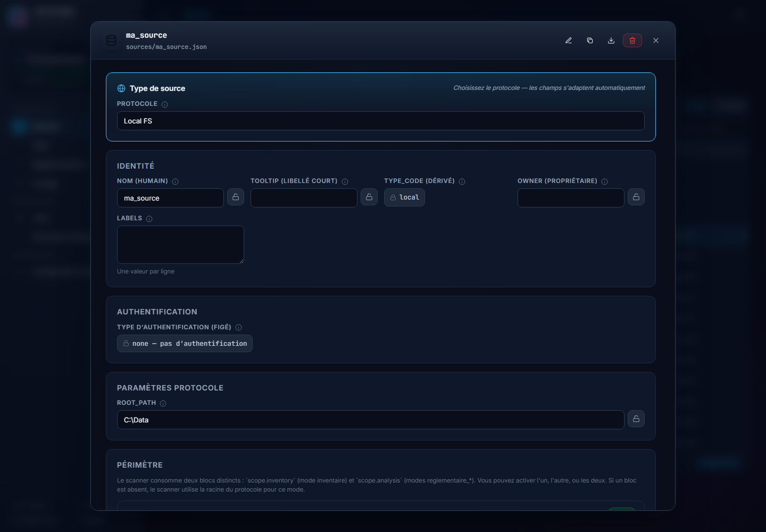Open the Protocole dropdown showing Local FS
Viewport: 766px width, 532px height.
click(381, 121)
